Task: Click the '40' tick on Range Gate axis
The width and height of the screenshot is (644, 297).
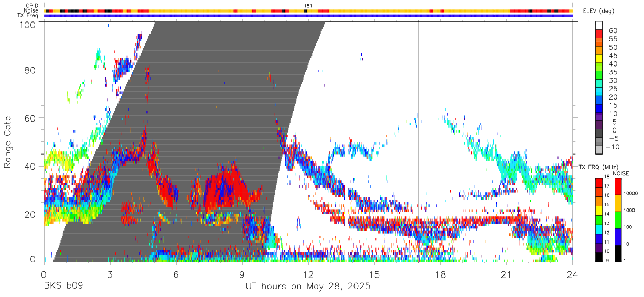Action: tap(30, 166)
